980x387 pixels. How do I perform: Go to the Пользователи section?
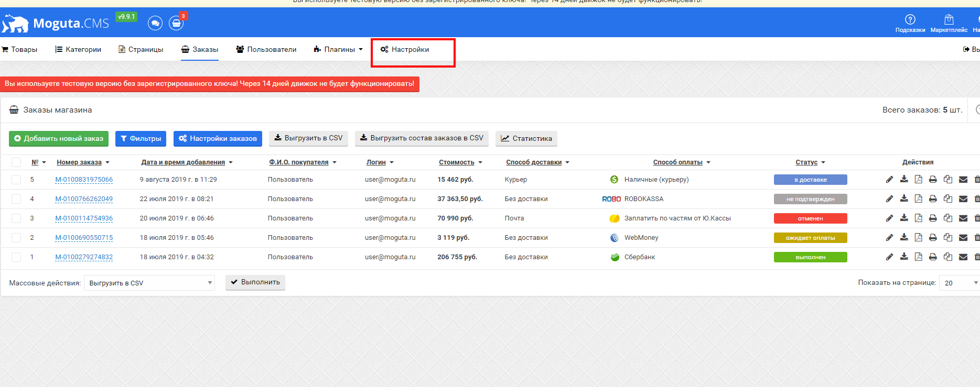tap(266, 49)
